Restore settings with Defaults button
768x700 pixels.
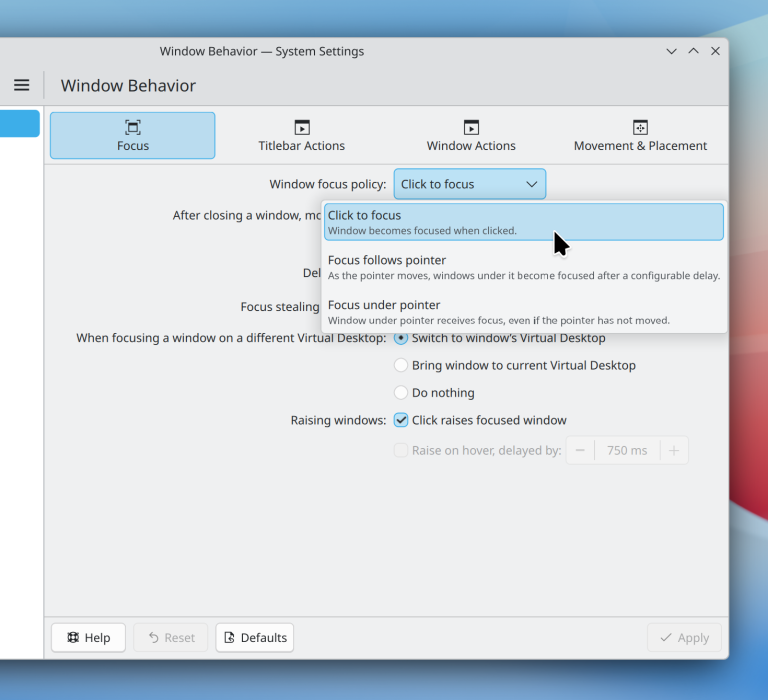255,637
